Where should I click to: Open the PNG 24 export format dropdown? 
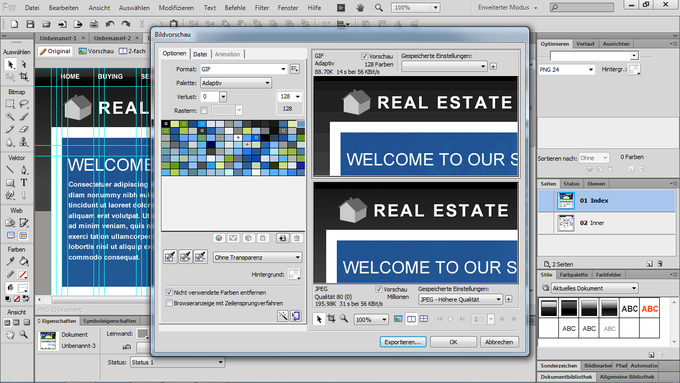[566, 69]
